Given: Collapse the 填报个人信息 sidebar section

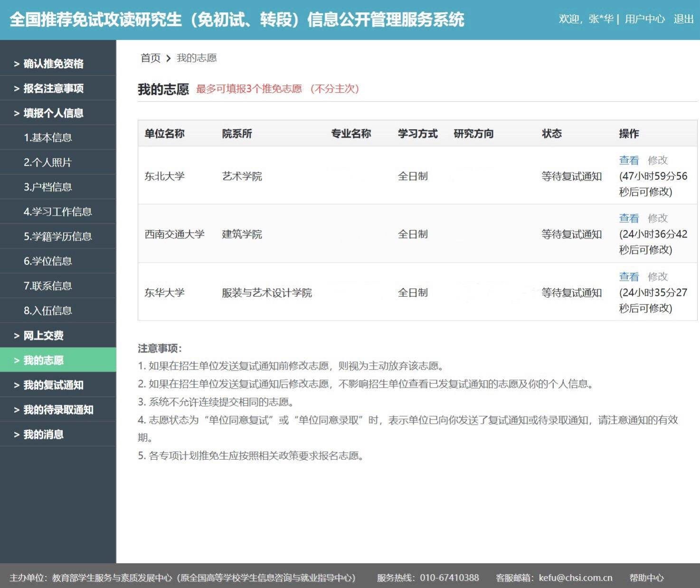Looking at the screenshot, I should click(x=53, y=113).
